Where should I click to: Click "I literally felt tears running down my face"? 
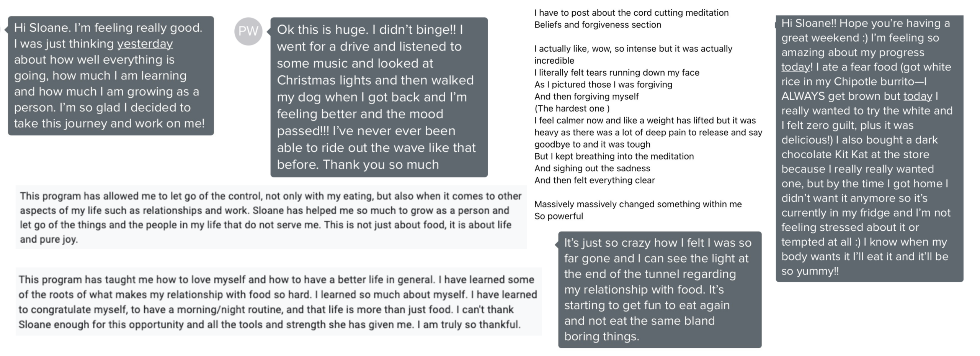point(617,72)
